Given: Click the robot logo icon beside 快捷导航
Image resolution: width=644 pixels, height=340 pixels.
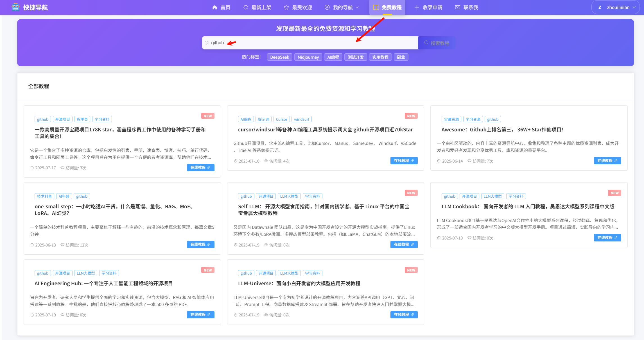Looking at the screenshot, I should point(15,7).
